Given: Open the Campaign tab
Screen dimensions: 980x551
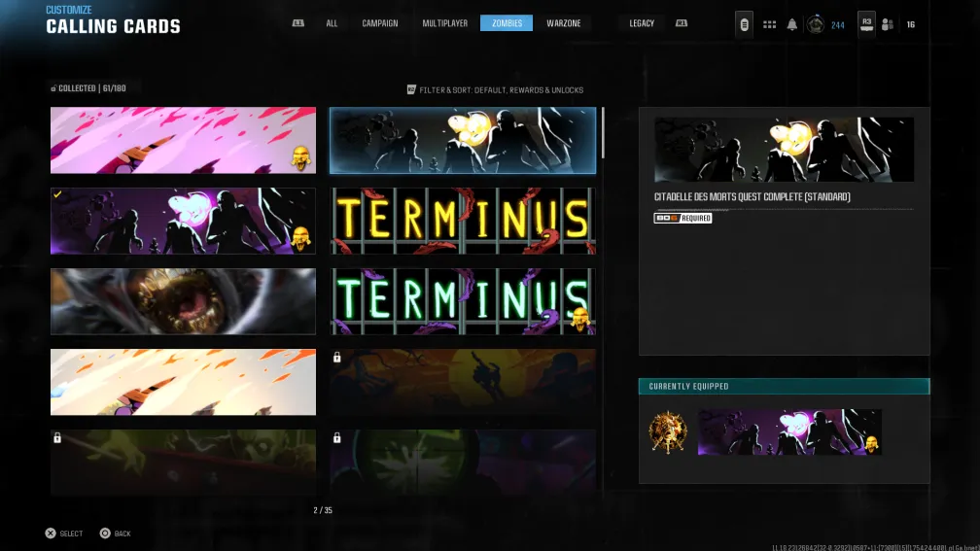Looking at the screenshot, I should click(379, 23).
